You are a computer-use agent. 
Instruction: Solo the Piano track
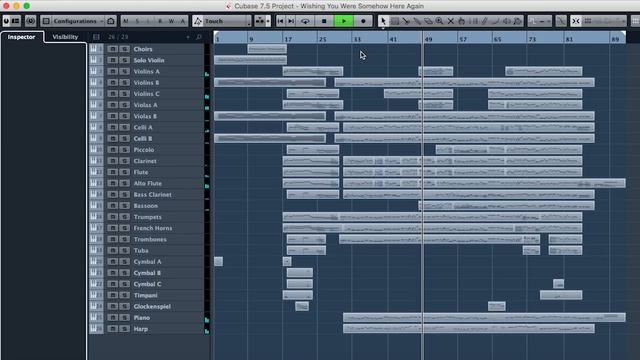pyautogui.click(x=125, y=318)
